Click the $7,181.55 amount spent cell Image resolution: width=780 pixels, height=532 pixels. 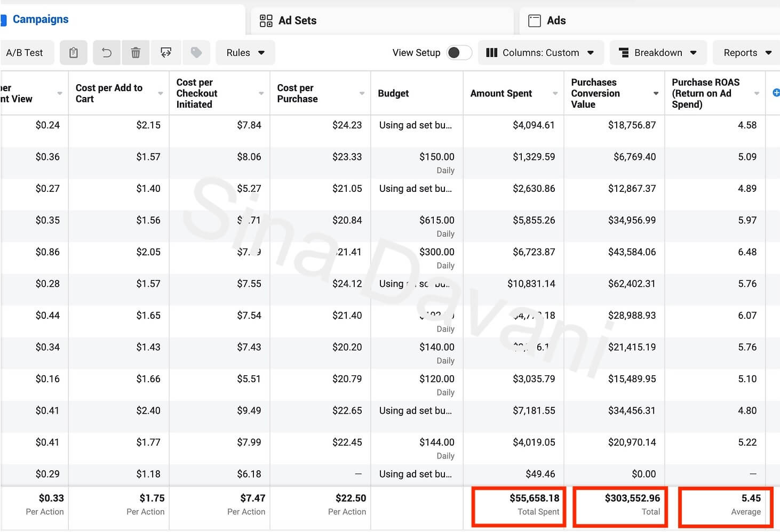tap(534, 410)
